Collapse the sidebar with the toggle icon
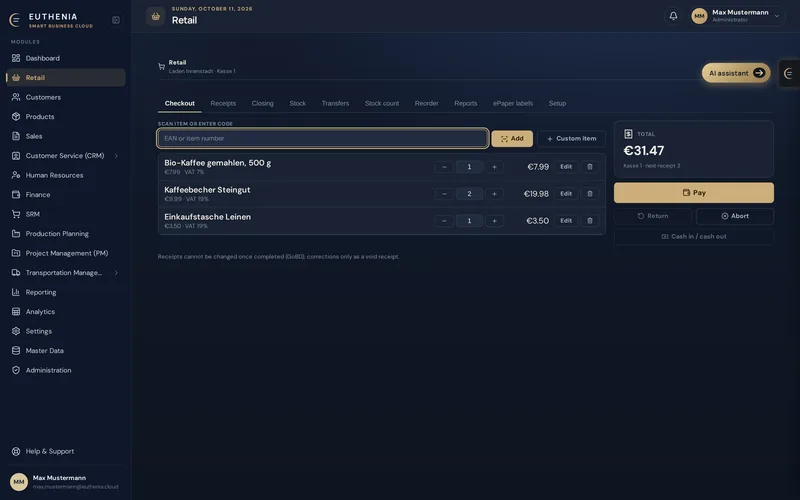The width and height of the screenshot is (800, 500). (x=116, y=20)
